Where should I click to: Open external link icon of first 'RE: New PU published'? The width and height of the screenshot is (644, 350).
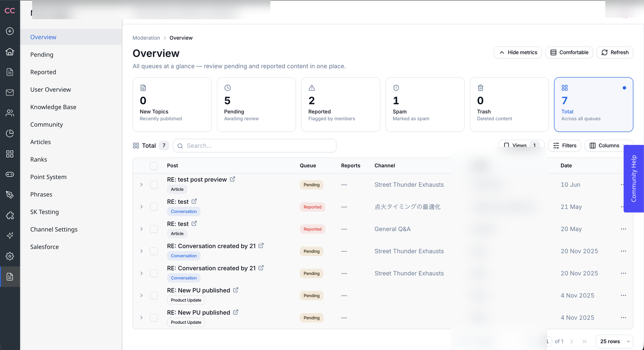point(235,290)
